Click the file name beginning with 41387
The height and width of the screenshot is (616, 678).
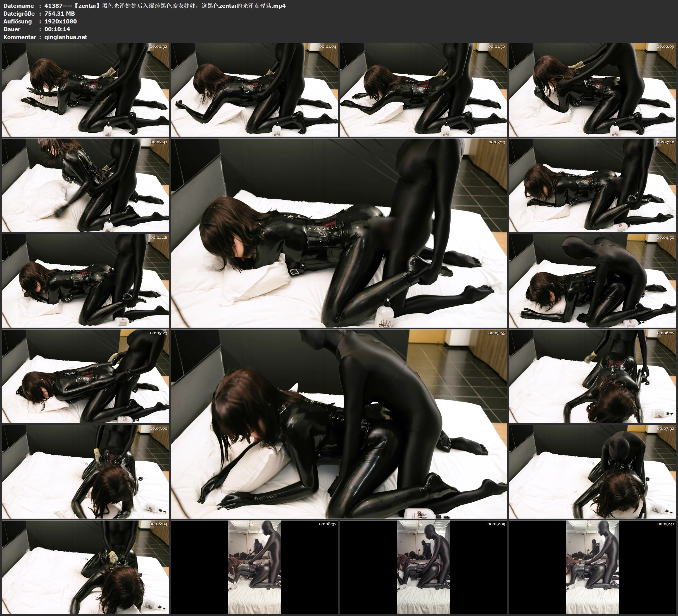coord(165,6)
